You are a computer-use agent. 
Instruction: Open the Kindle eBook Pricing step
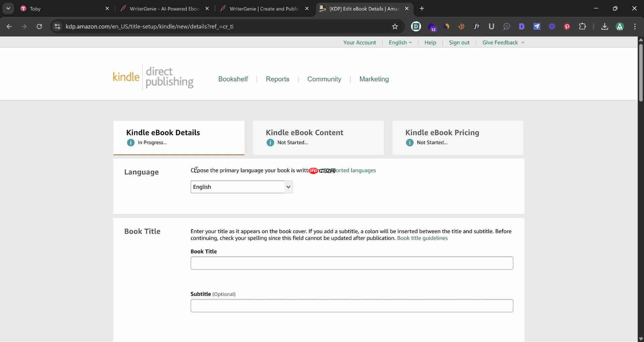click(x=458, y=137)
